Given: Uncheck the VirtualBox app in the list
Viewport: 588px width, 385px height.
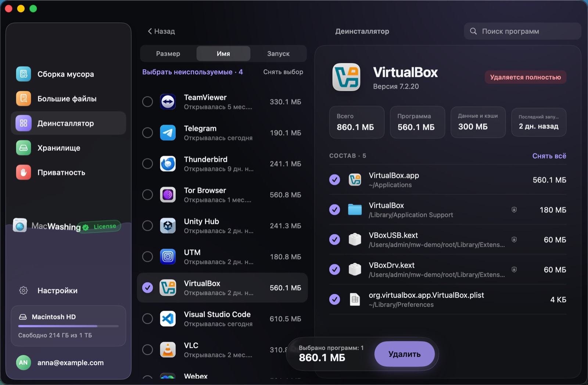Looking at the screenshot, I should click(147, 288).
